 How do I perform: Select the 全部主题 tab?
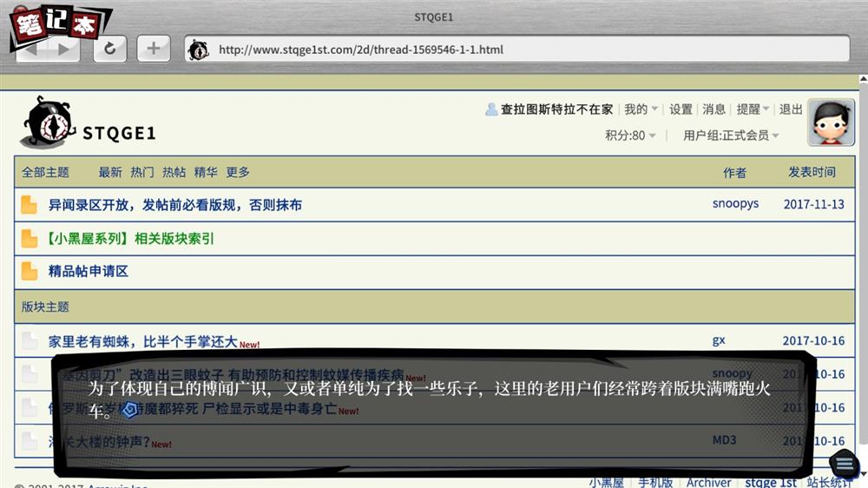click(x=45, y=172)
